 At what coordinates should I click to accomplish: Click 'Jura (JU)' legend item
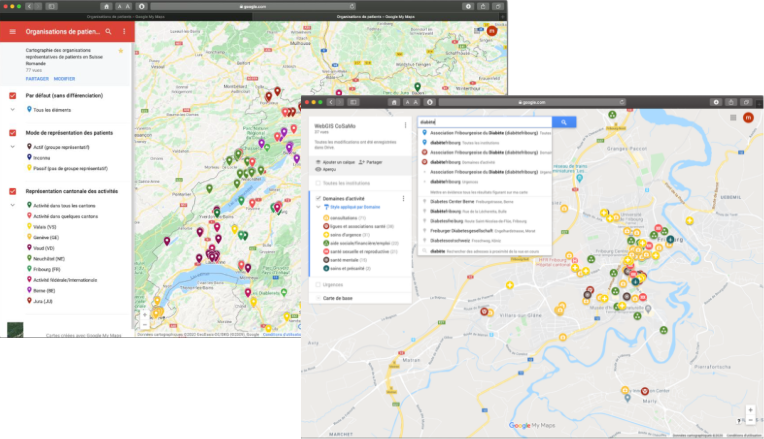(39, 302)
